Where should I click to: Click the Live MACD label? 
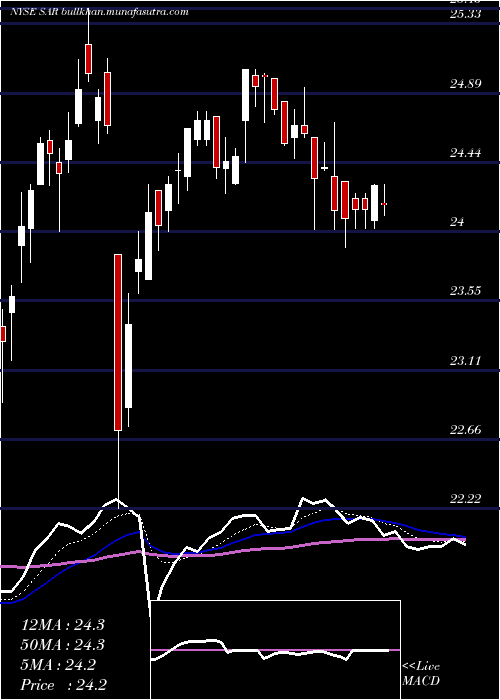(421, 674)
